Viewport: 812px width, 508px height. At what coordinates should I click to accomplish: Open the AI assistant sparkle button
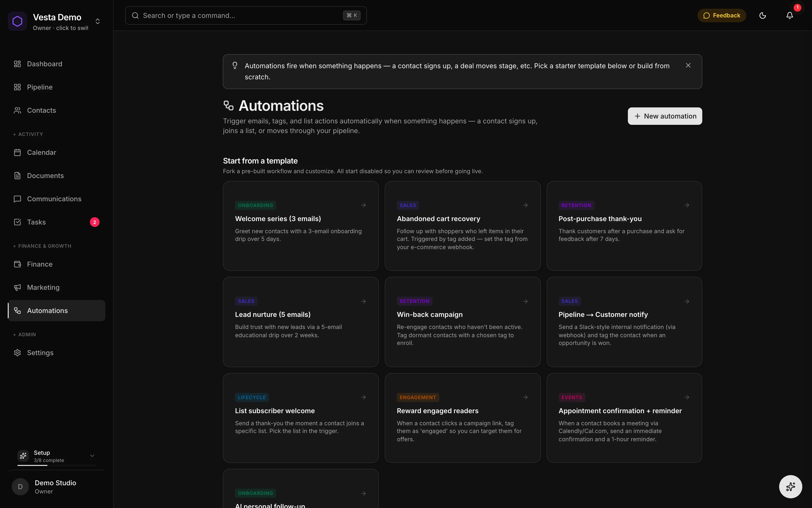pos(790,486)
